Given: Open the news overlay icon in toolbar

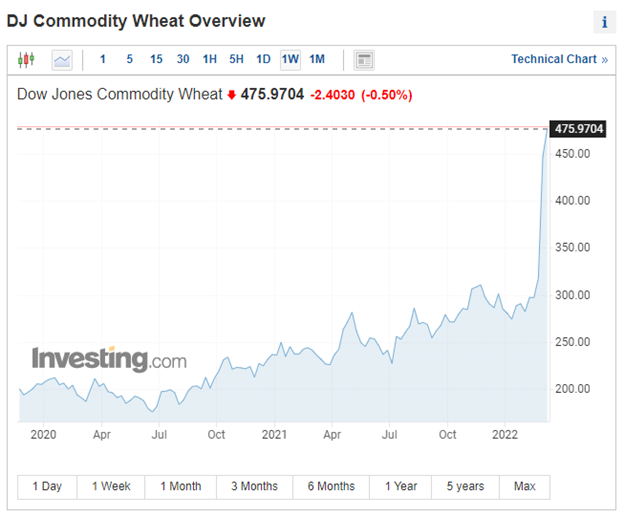Looking at the screenshot, I should [364, 60].
